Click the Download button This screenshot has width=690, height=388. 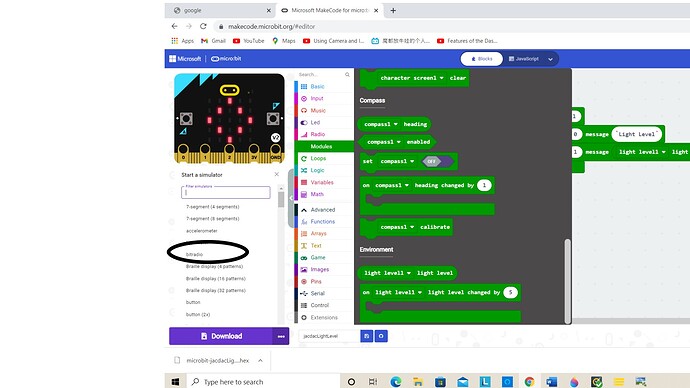(221, 336)
